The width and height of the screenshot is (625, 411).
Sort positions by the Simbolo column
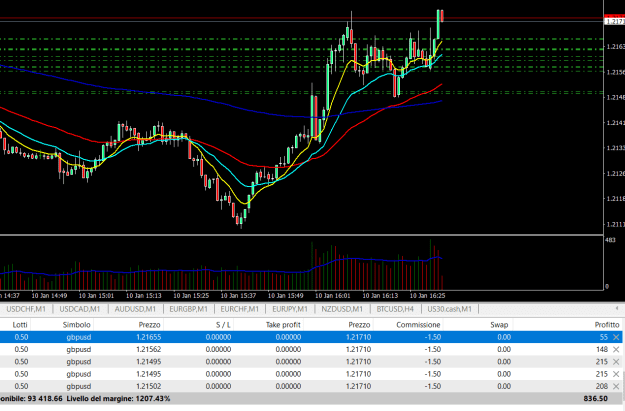(x=77, y=325)
